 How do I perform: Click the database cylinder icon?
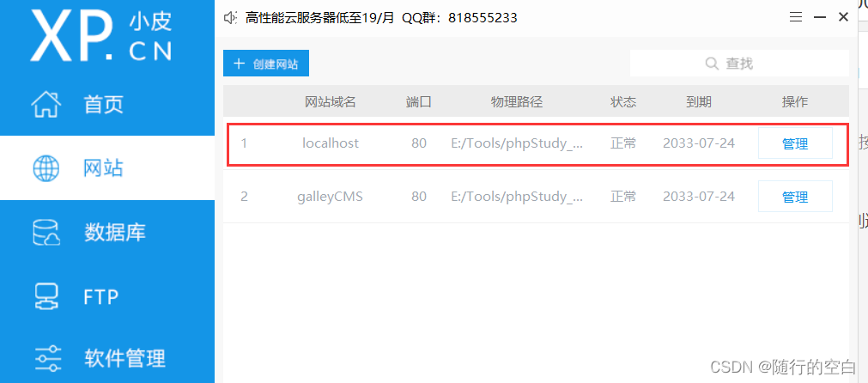pos(46,233)
